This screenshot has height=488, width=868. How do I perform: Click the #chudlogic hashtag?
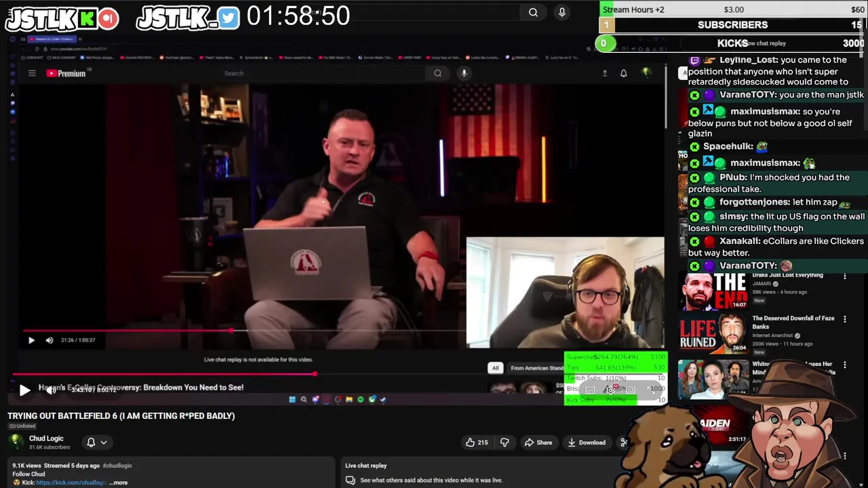[x=118, y=466]
